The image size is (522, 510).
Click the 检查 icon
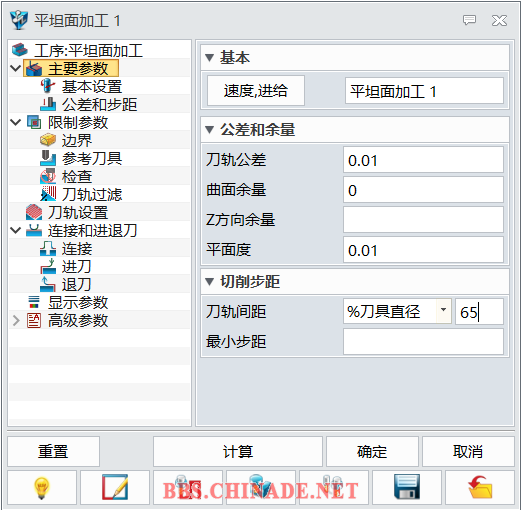(x=48, y=176)
